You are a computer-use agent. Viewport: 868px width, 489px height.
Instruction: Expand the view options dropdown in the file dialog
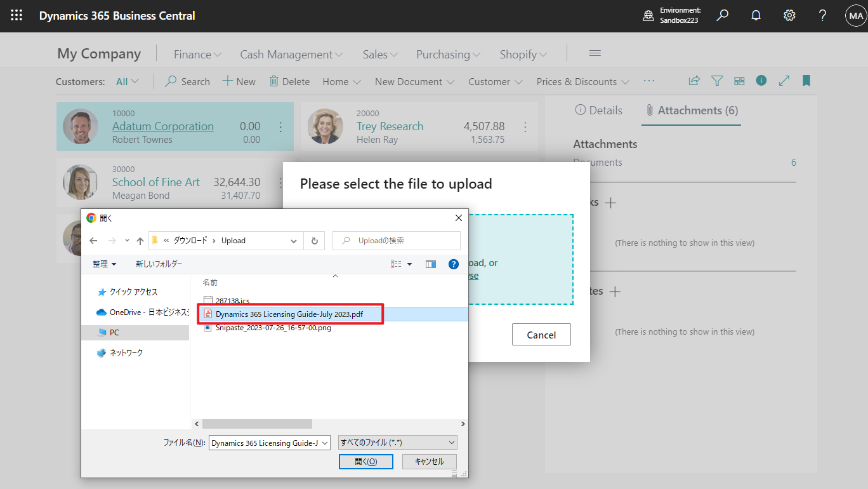409,264
